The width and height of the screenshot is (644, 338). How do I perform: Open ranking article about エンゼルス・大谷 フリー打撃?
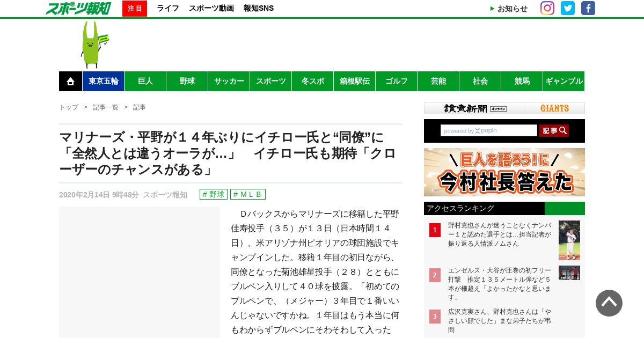pyautogui.click(x=500, y=284)
